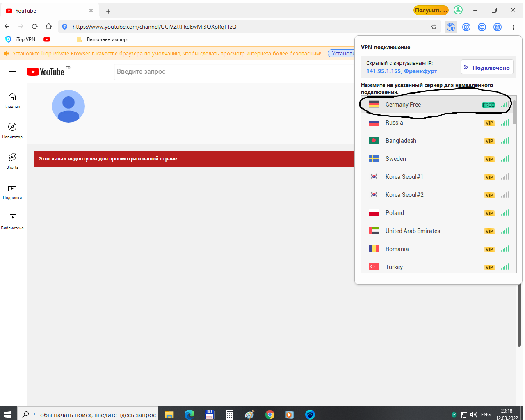
Task: Click the 141.95.1.155, Франкфурт IP text
Action: [402, 71]
